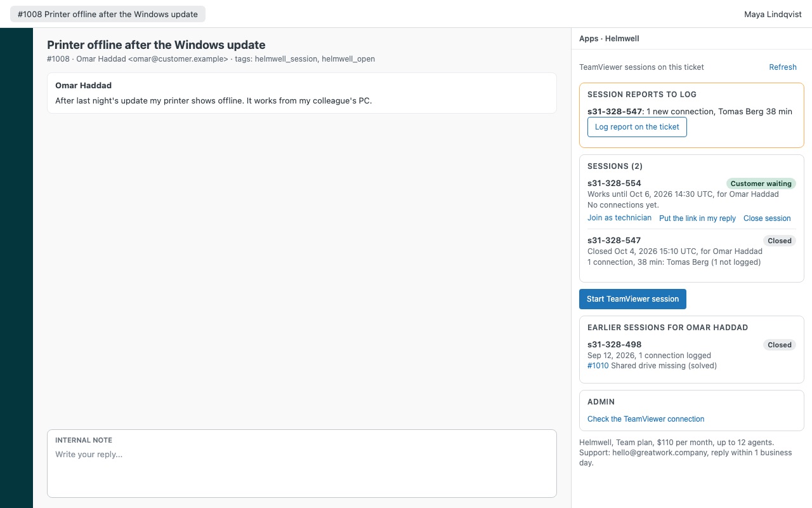Select earlier session s31-328-498
This screenshot has width=812, height=508.
pos(614,345)
